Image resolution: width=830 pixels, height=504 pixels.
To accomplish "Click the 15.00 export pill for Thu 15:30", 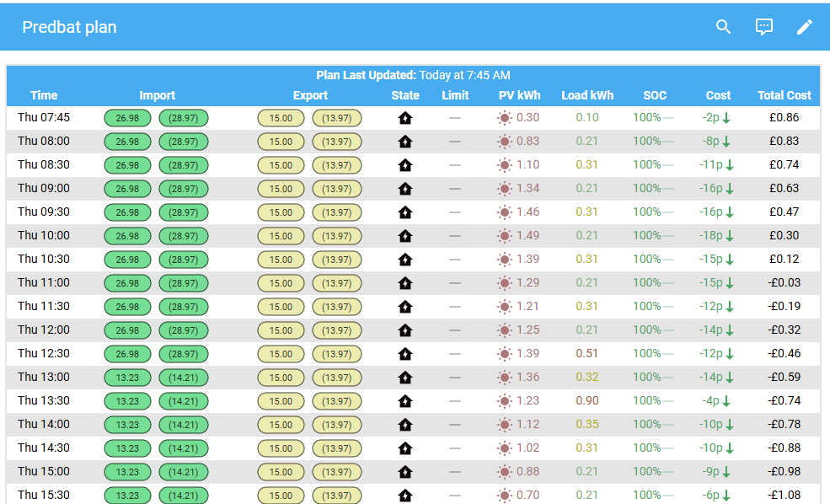I will [x=281, y=496].
